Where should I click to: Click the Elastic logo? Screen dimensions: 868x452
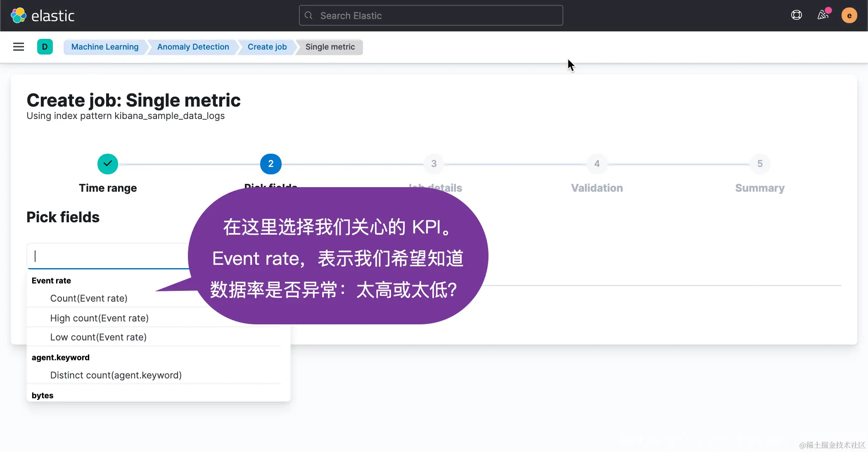(x=43, y=16)
